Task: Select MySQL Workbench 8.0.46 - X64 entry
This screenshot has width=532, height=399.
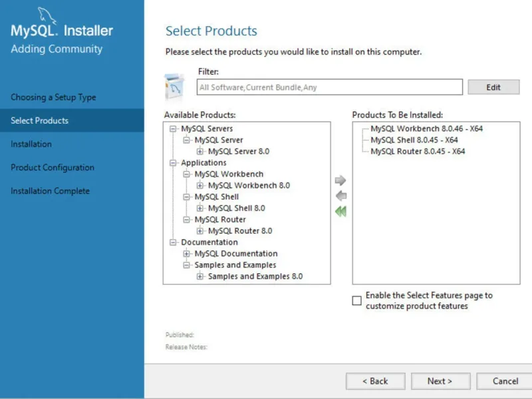Action: pos(426,129)
